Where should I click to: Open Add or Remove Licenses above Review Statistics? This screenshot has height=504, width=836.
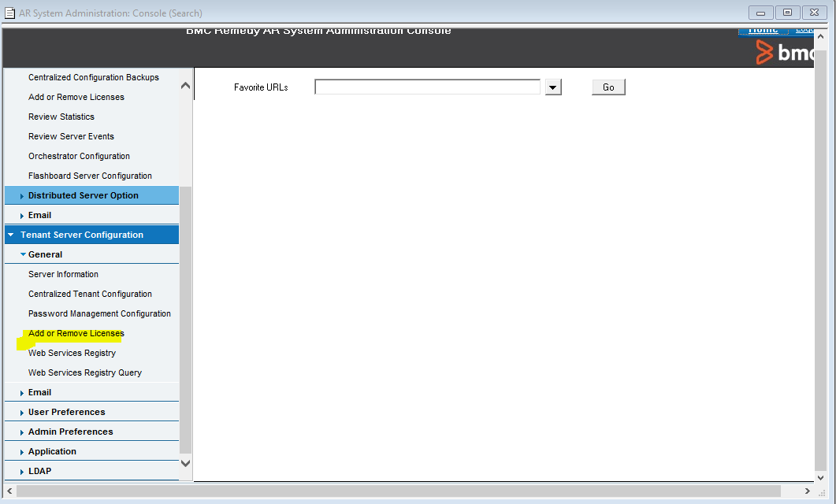(x=76, y=97)
